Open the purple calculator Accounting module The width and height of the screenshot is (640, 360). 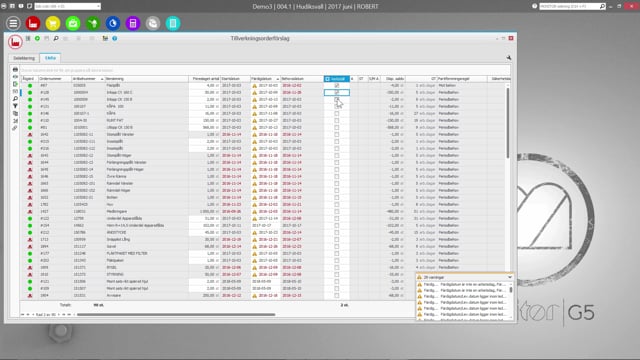point(133,23)
